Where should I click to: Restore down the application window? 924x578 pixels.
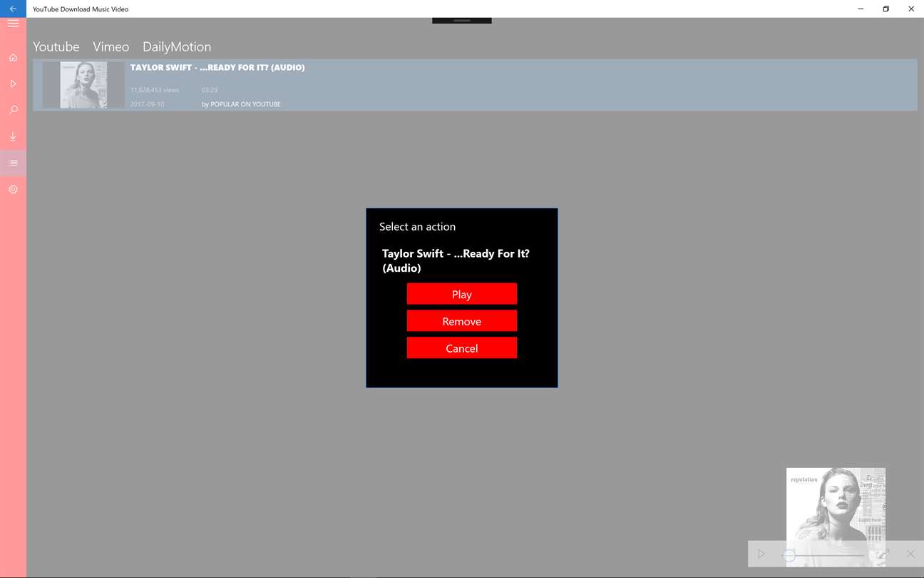(885, 9)
